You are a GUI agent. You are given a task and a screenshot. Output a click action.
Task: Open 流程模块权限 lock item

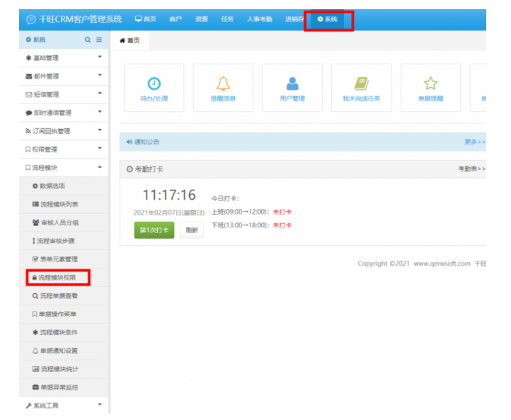coord(64,278)
